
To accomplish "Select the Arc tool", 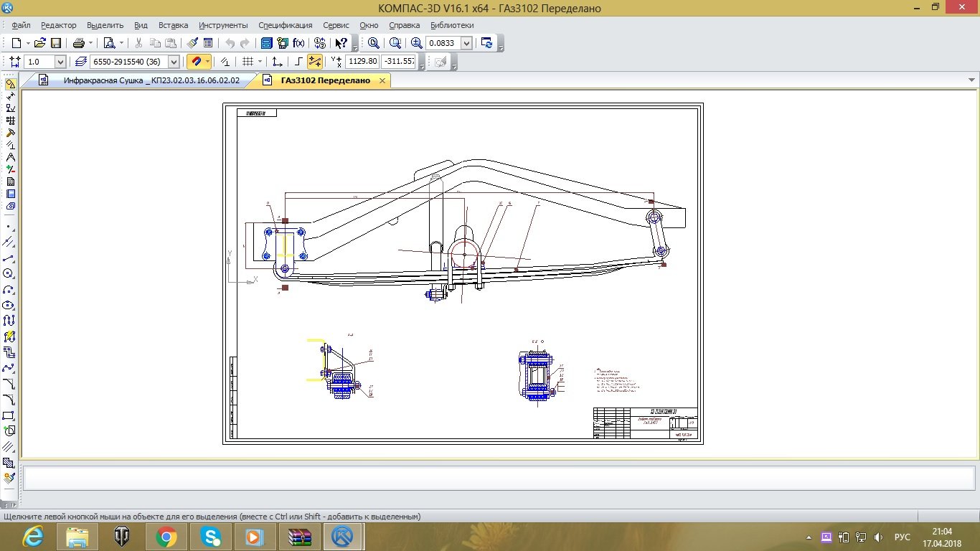I will [x=9, y=289].
